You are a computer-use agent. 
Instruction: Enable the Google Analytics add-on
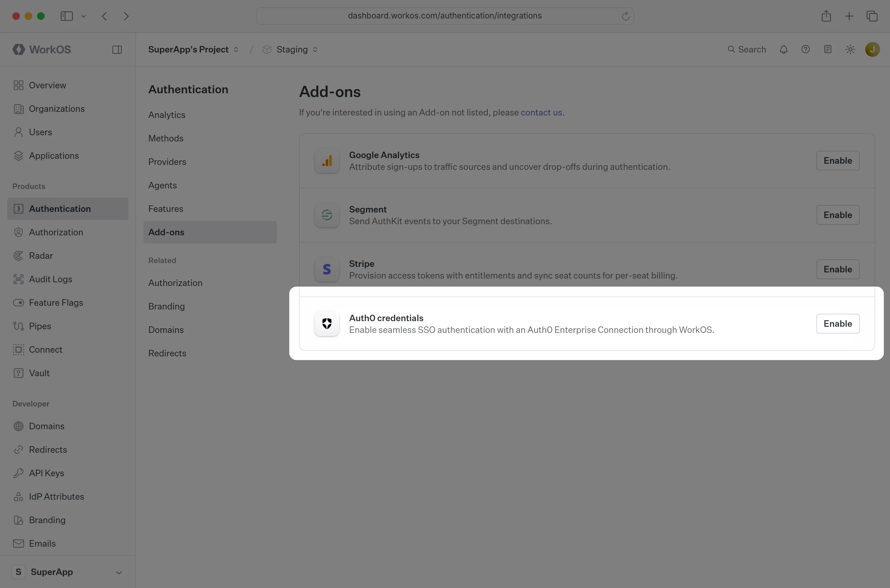pyautogui.click(x=837, y=161)
